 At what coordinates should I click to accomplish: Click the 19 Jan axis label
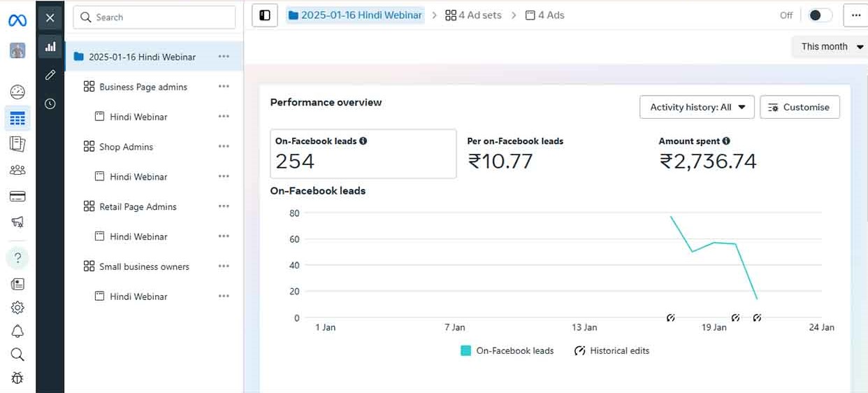714,327
